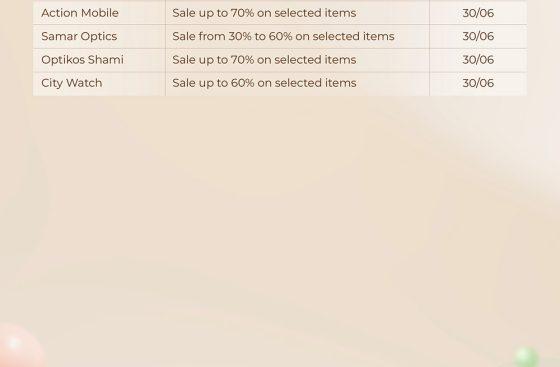Select City Watch's 60% sale description

[264, 83]
